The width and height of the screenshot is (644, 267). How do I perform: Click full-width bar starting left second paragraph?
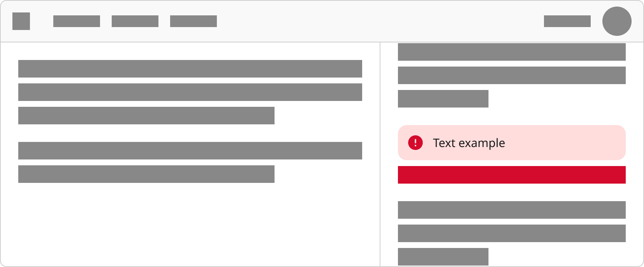(x=190, y=151)
